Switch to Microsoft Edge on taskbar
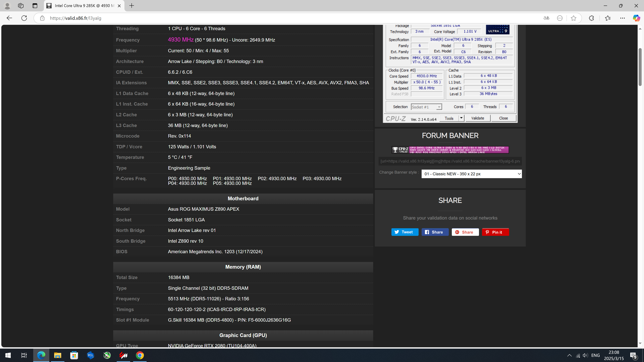 (x=41, y=355)
